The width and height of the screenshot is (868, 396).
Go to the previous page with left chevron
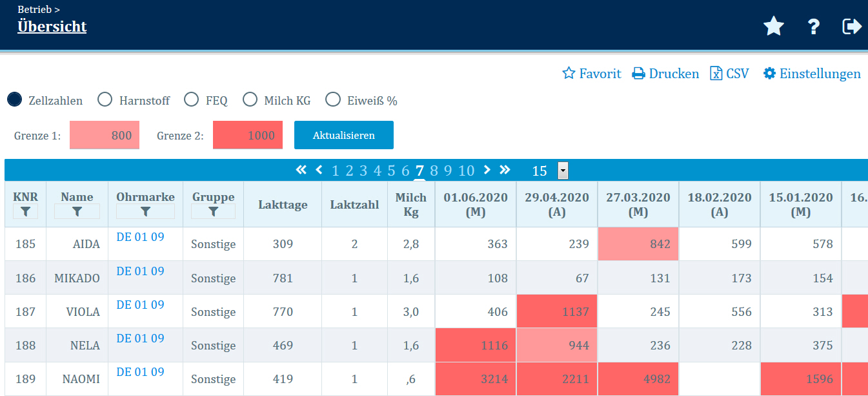[x=319, y=170]
